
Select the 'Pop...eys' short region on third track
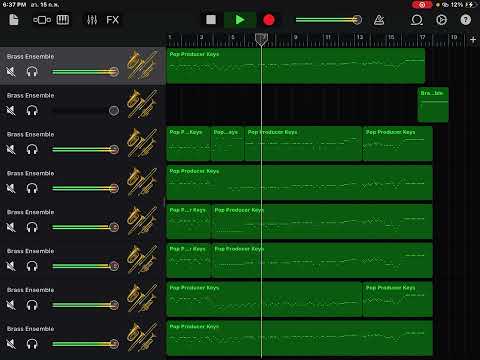coord(227,143)
